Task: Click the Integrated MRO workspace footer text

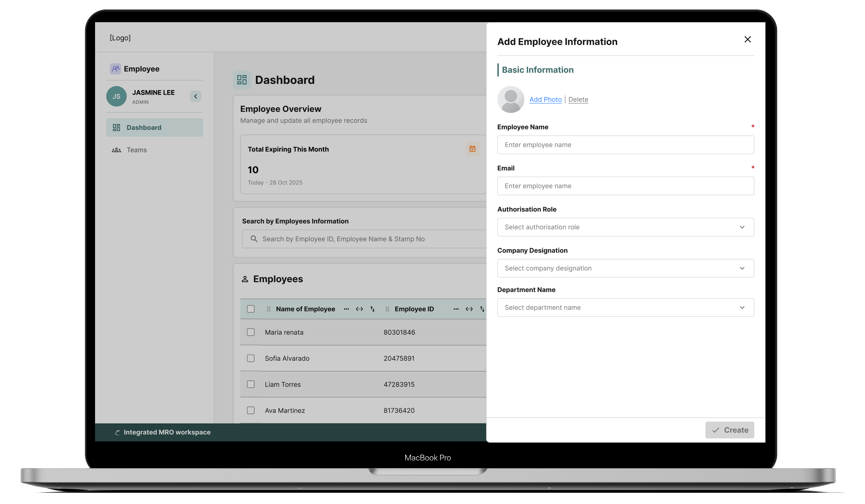Action: (167, 432)
